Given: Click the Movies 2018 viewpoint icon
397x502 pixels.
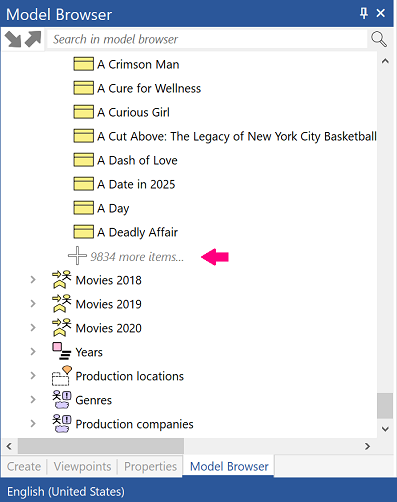Looking at the screenshot, I should (x=62, y=280).
